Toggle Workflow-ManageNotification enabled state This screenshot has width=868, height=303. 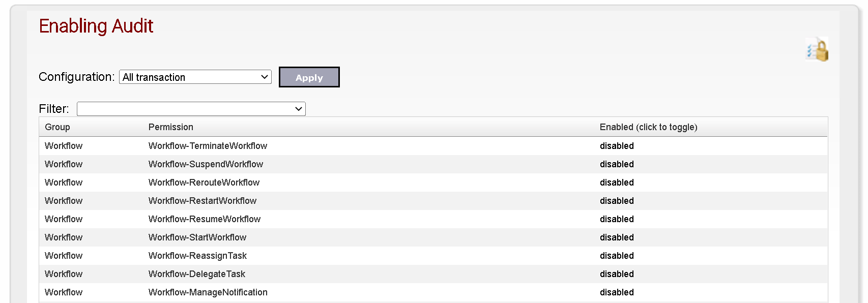coord(617,292)
